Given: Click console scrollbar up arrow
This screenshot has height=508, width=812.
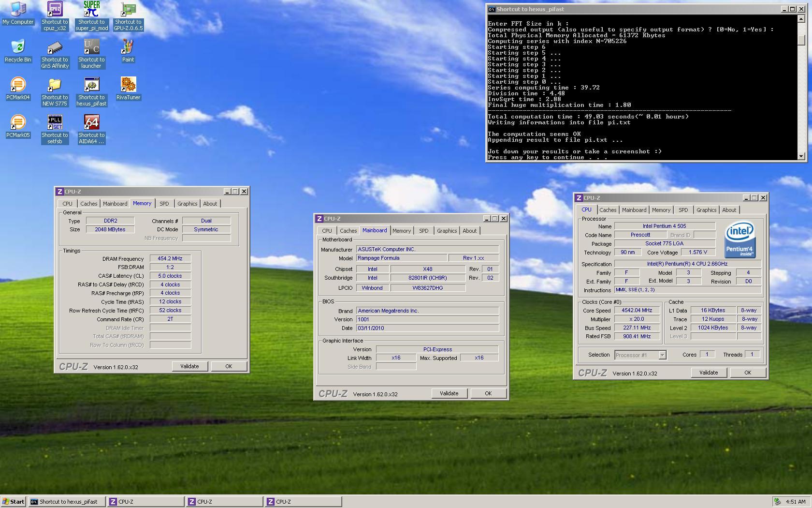Looking at the screenshot, I should [801, 19].
